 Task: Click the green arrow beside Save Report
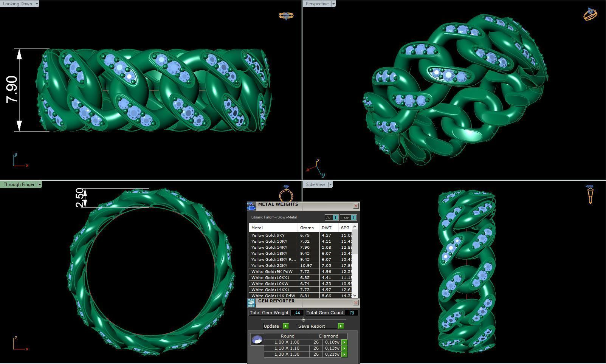(x=341, y=326)
